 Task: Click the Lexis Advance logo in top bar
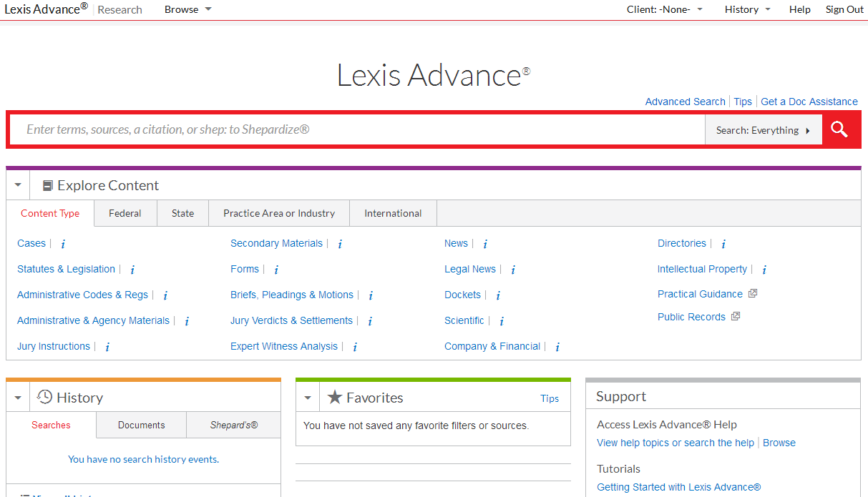coord(47,9)
